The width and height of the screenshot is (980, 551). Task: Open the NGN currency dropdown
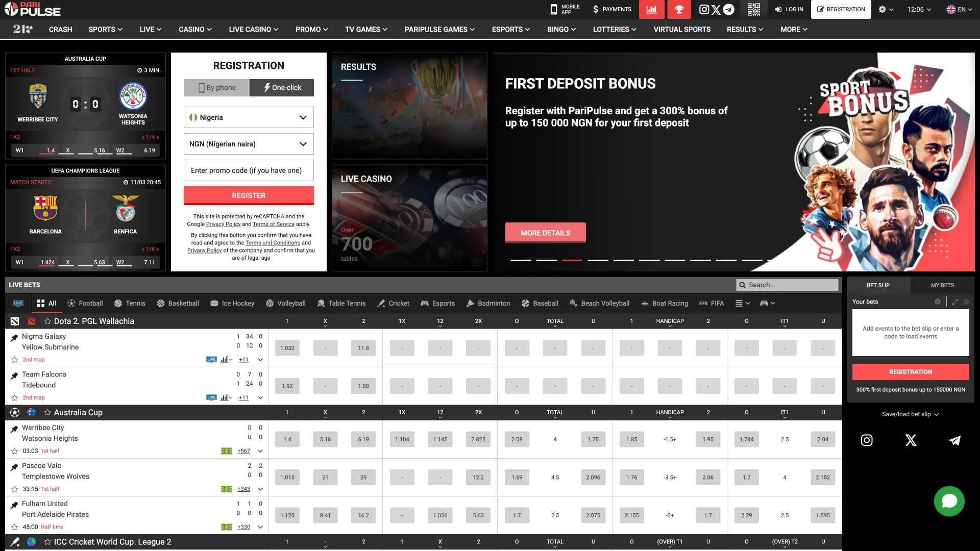[249, 144]
